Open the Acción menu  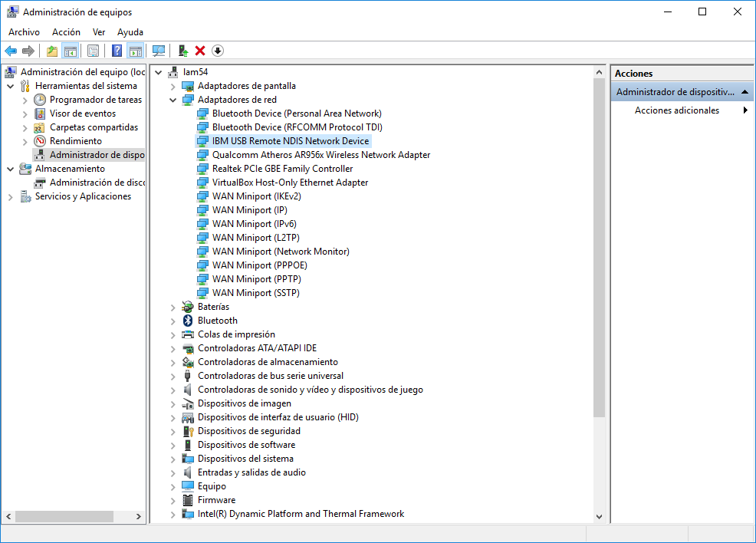(66, 32)
